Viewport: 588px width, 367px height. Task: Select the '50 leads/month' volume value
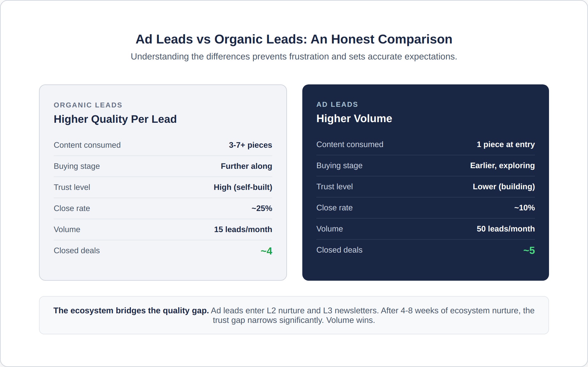tap(506, 229)
